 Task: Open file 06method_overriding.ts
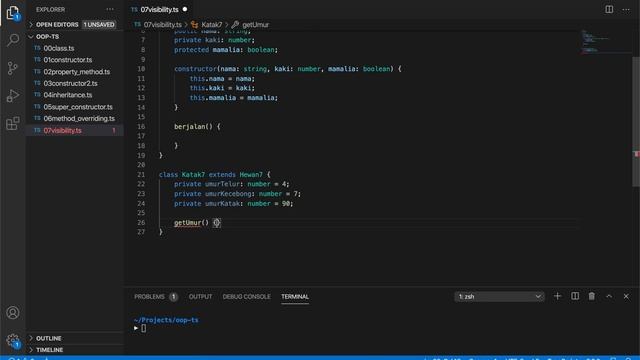click(79, 119)
